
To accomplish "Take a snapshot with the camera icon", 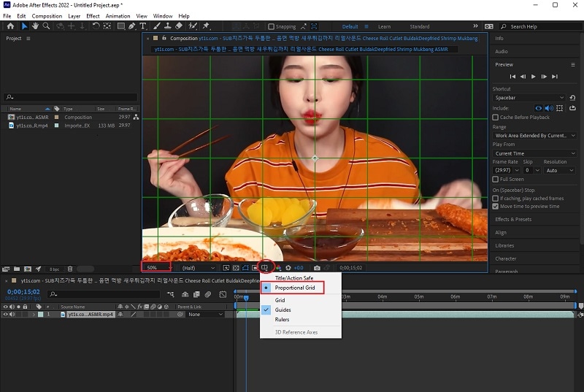I will point(317,268).
